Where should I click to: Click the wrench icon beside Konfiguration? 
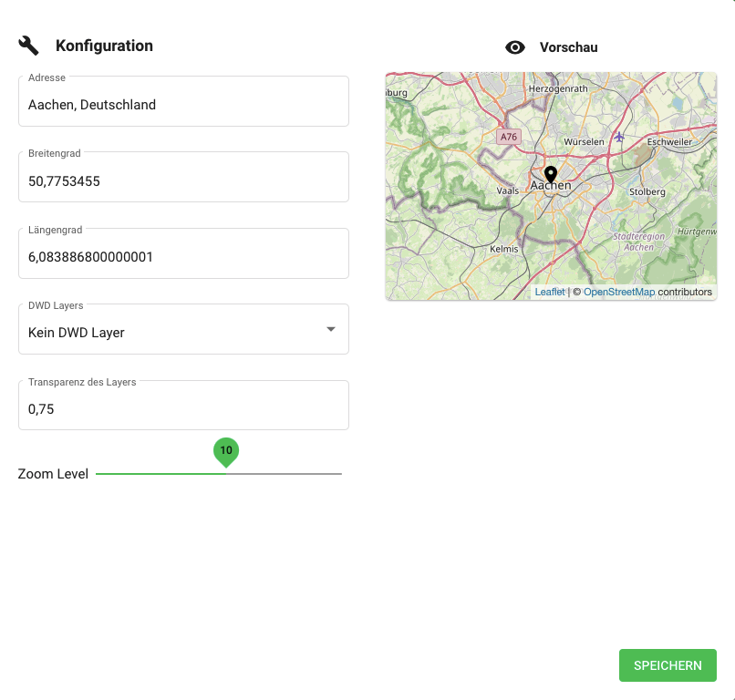28,46
